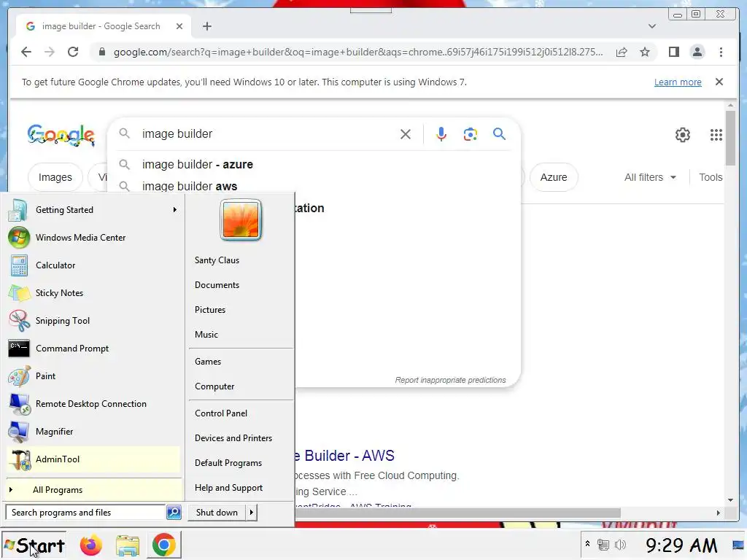This screenshot has height=560, width=747.
Task: Expand Getting Started submenu arrow
Action: pyautogui.click(x=175, y=210)
